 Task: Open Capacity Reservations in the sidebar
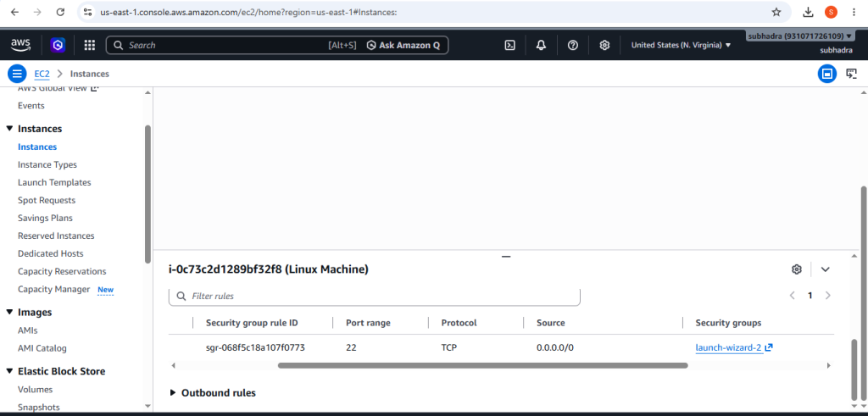62,272
